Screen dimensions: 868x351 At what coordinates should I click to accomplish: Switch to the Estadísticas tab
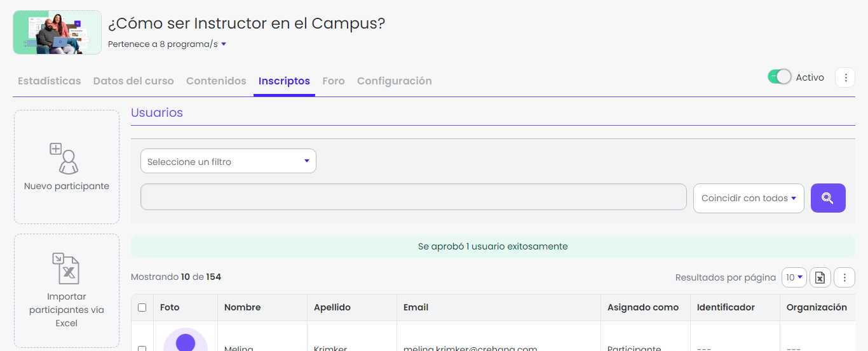click(x=50, y=81)
